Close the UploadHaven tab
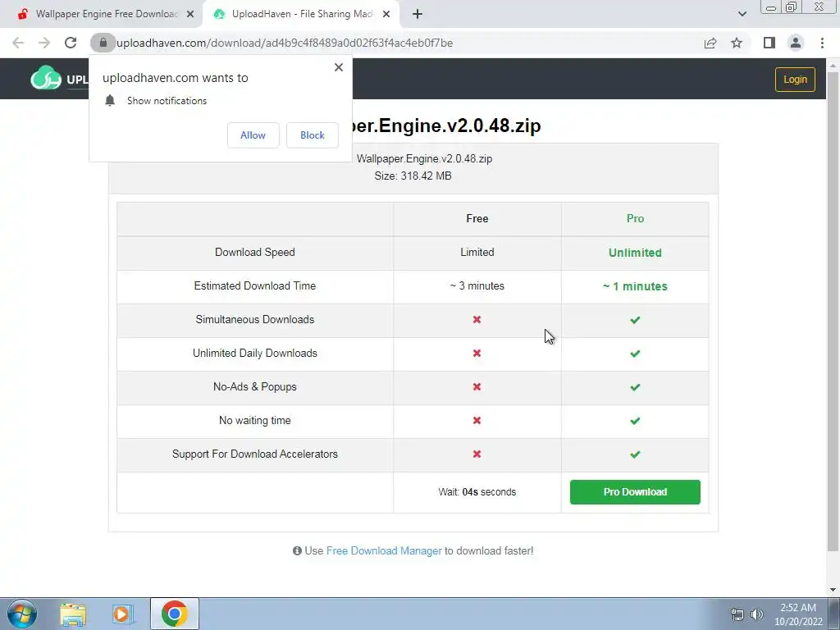The height and width of the screenshot is (630, 840). point(386,15)
